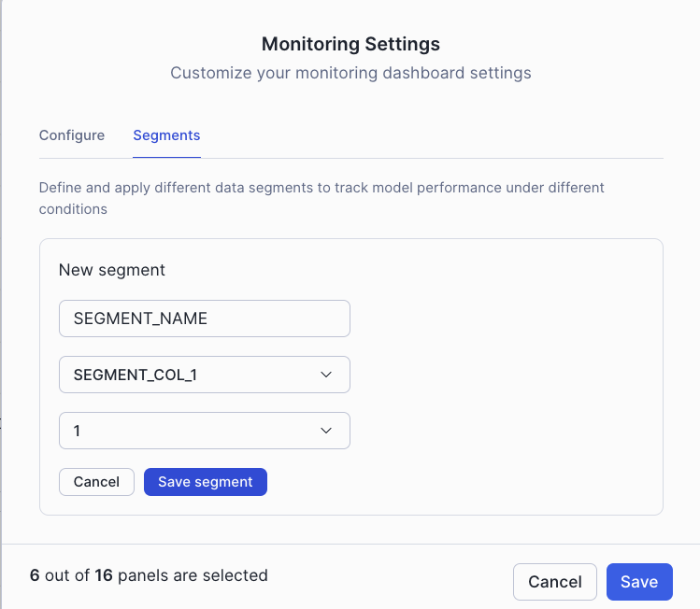This screenshot has height=609, width=700.
Task: Click the "1" value text in the combo box
Action: [x=78, y=431]
